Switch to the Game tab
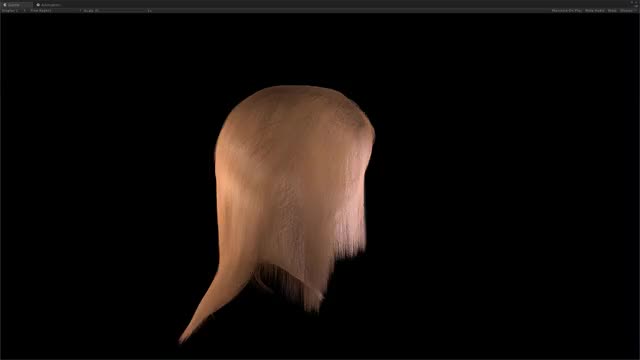 click(x=16, y=5)
